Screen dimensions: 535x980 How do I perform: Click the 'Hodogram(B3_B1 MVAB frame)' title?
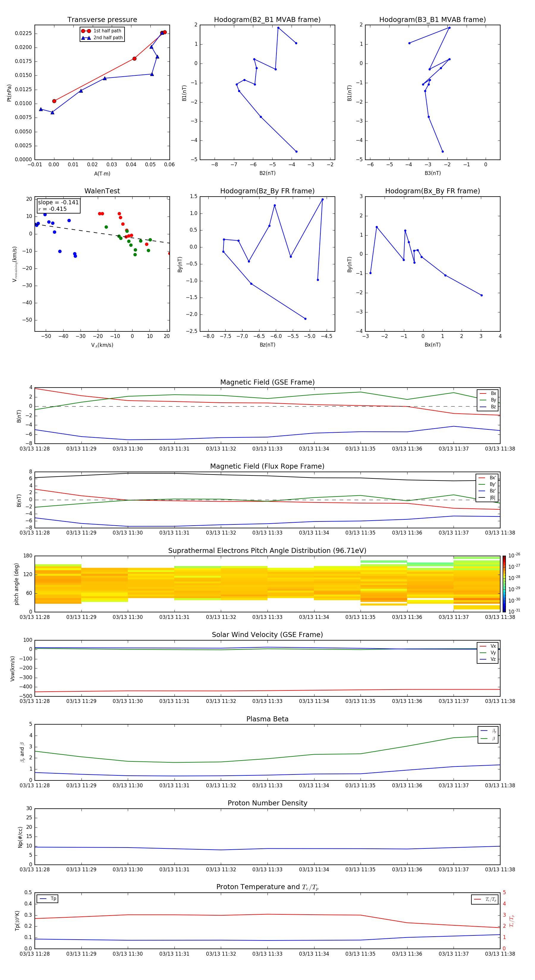432,19
